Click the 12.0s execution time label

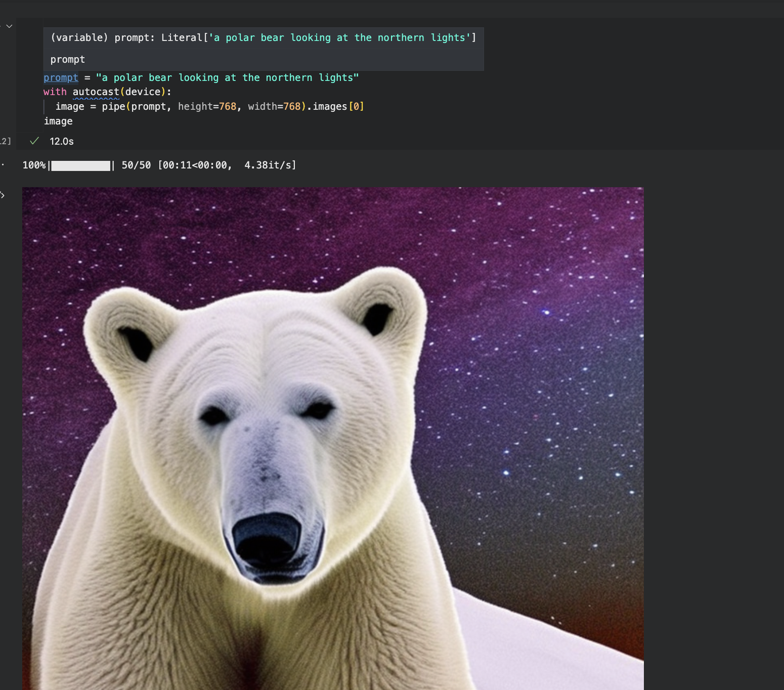point(62,142)
